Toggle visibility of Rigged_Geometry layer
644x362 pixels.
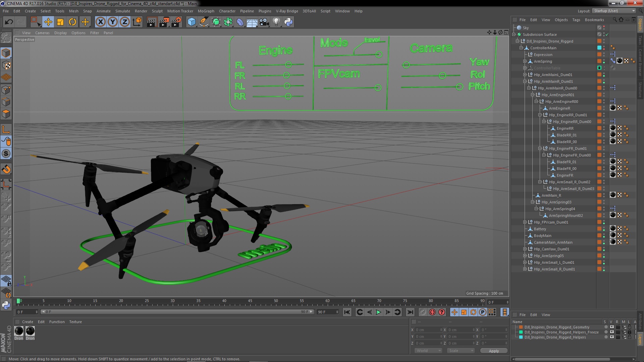tap(611, 327)
